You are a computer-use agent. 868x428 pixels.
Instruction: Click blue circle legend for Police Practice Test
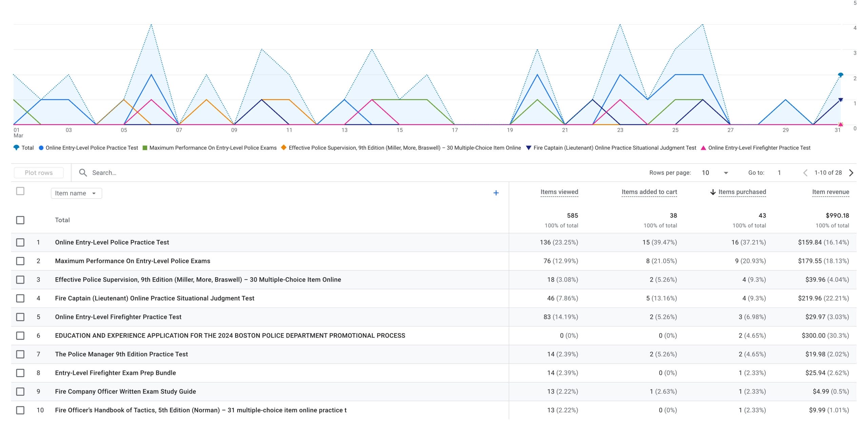(x=41, y=148)
